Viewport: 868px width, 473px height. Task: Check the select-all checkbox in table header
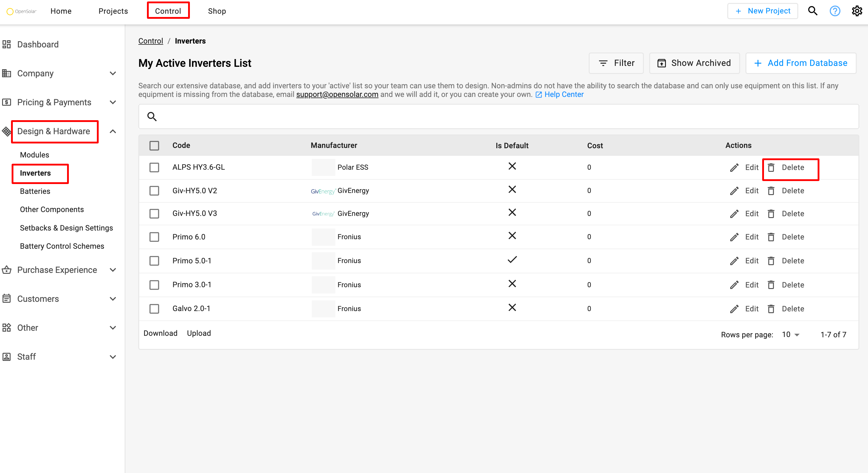(x=154, y=146)
